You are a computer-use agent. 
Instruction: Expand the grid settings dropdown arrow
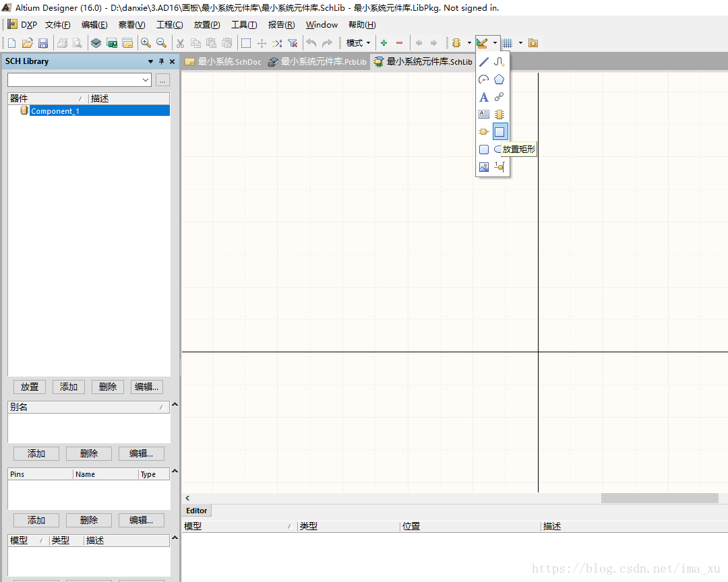click(520, 43)
